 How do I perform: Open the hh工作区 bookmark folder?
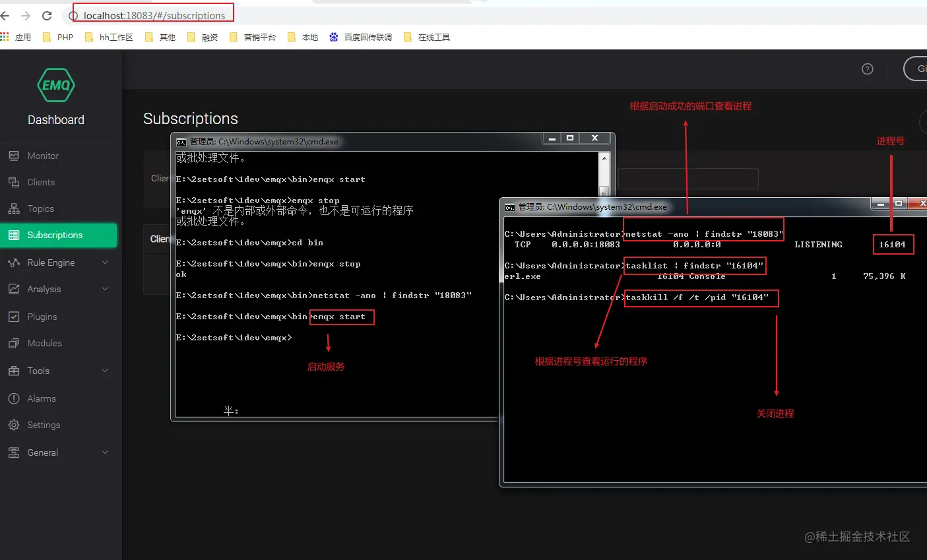coord(110,37)
